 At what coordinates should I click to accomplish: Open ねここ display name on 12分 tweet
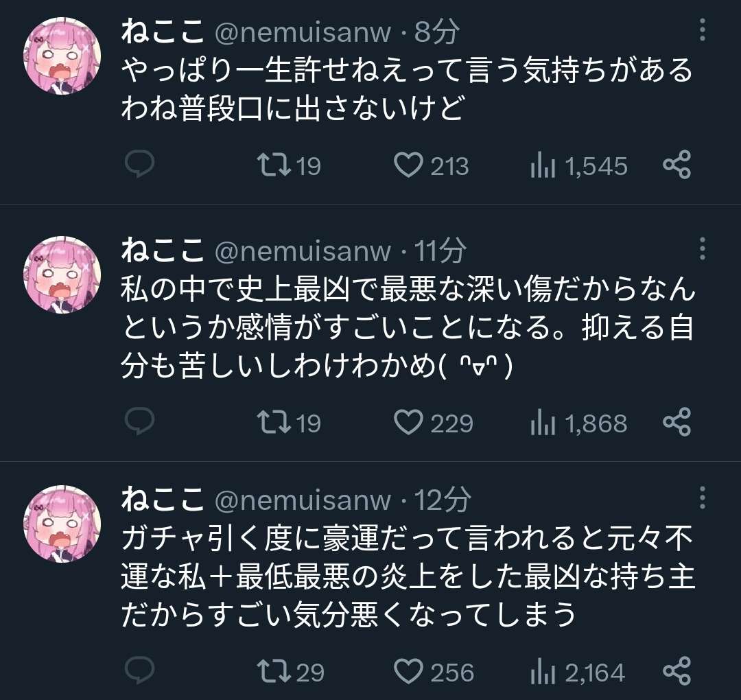coord(163,500)
